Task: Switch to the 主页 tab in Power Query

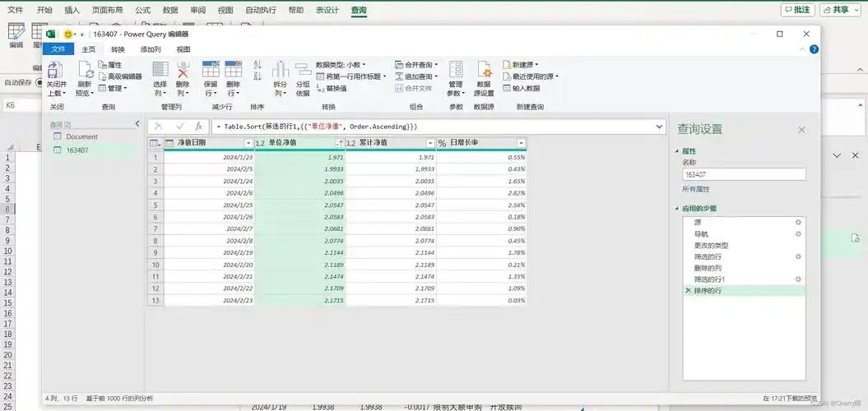Action: click(x=89, y=49)
